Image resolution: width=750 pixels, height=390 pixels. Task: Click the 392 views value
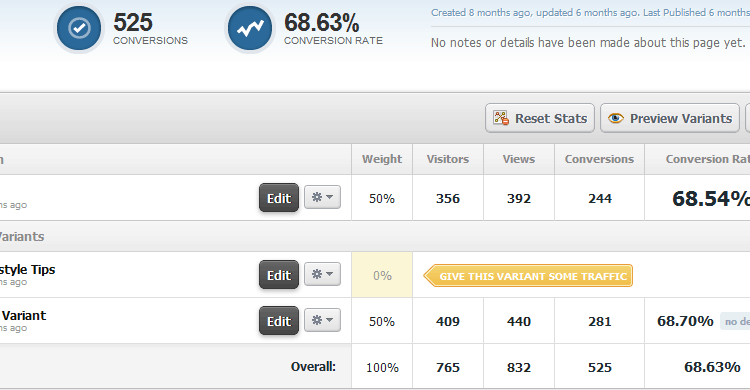click(x=519, y=199)
